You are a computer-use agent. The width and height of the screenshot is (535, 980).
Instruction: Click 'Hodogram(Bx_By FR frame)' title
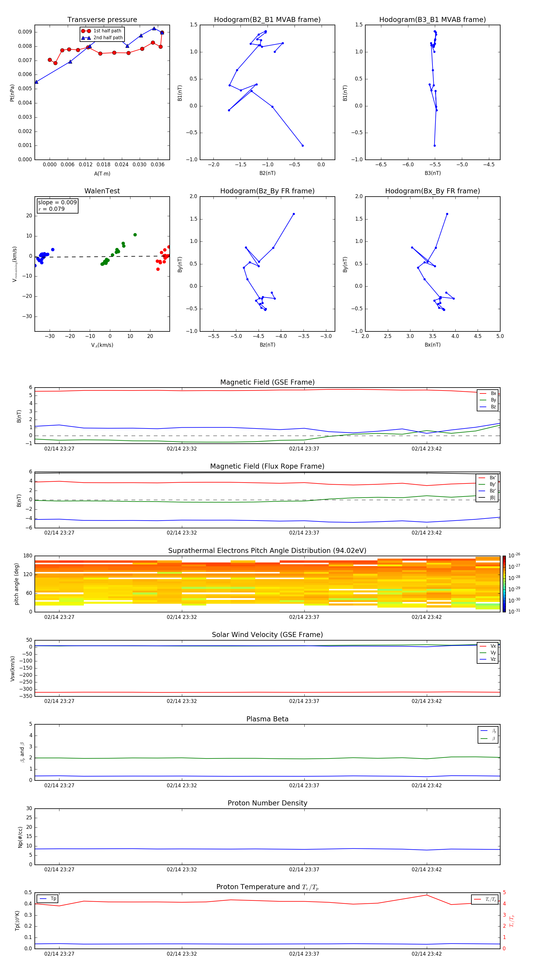pos(432,191)
